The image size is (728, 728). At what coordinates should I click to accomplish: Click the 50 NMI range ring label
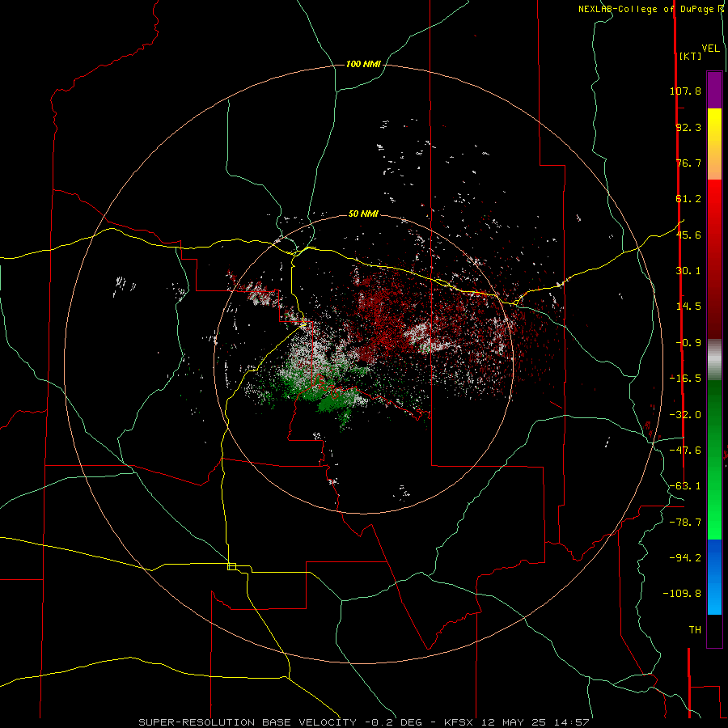pos(363,214)
